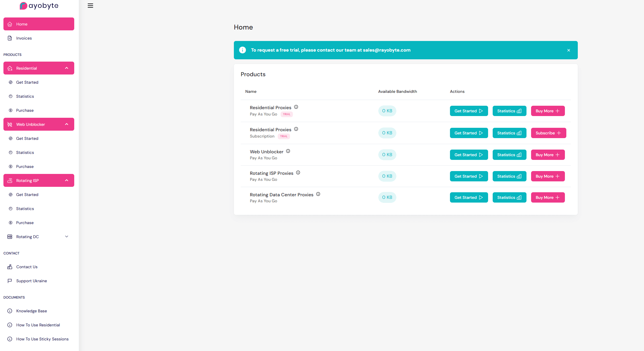644x351 pixels.
Task: Open Invoices page in sidebar
Action: 39,38
